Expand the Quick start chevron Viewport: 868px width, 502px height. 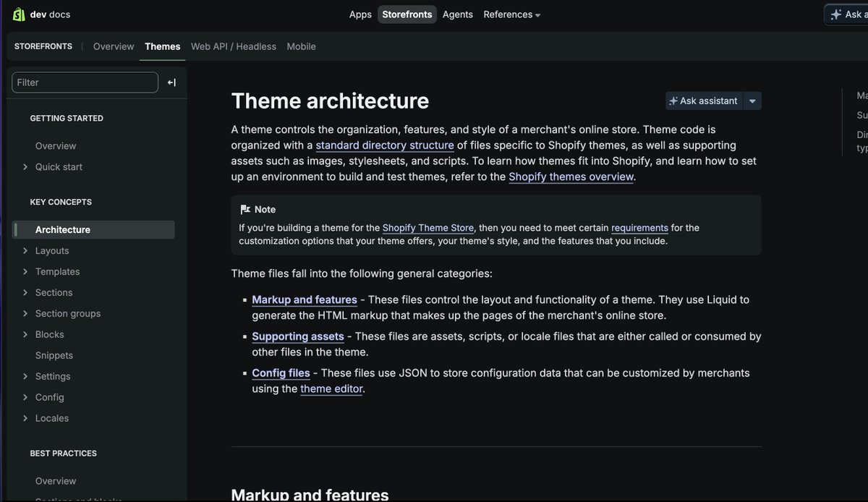tap(26, 167)
